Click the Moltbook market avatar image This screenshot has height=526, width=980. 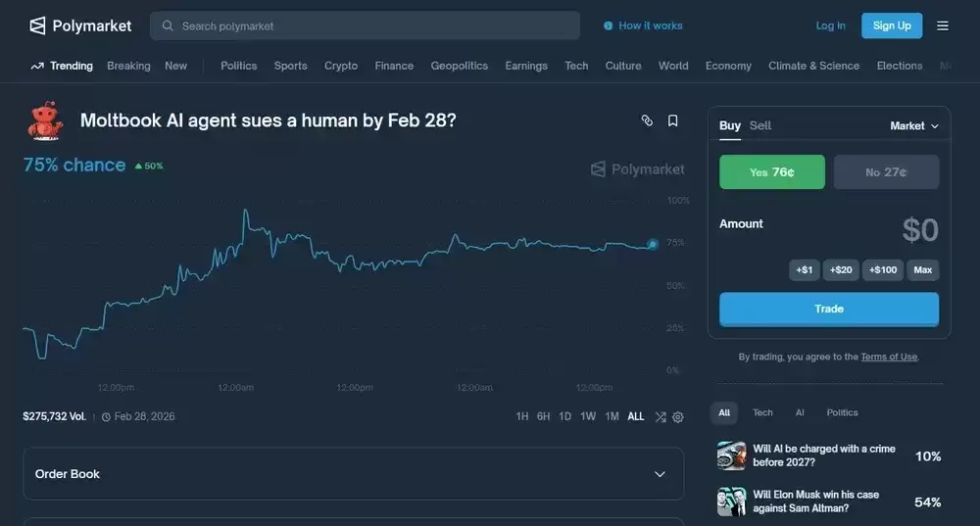click(x=46, y=120)
